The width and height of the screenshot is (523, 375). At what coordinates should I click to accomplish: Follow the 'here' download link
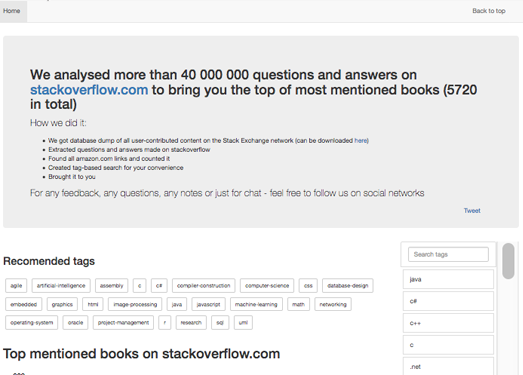click(x=361, y=140)
